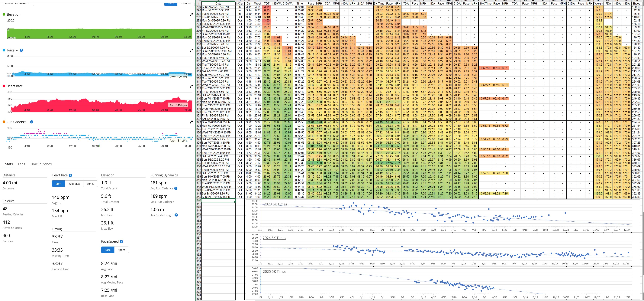Open the Laps tab
The height and width of the screenshot is (301, 644).
[21, 164]
